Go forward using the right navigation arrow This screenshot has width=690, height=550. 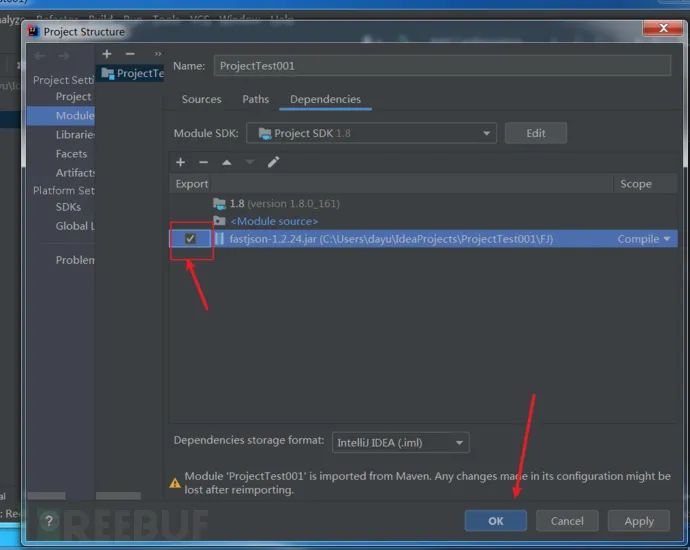(x=63, y=56)
